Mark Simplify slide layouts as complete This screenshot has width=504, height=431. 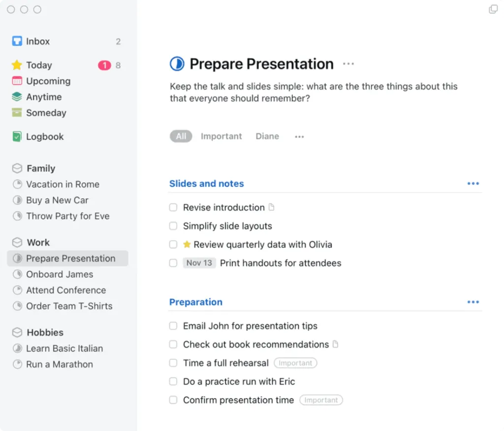pos(173,226)
